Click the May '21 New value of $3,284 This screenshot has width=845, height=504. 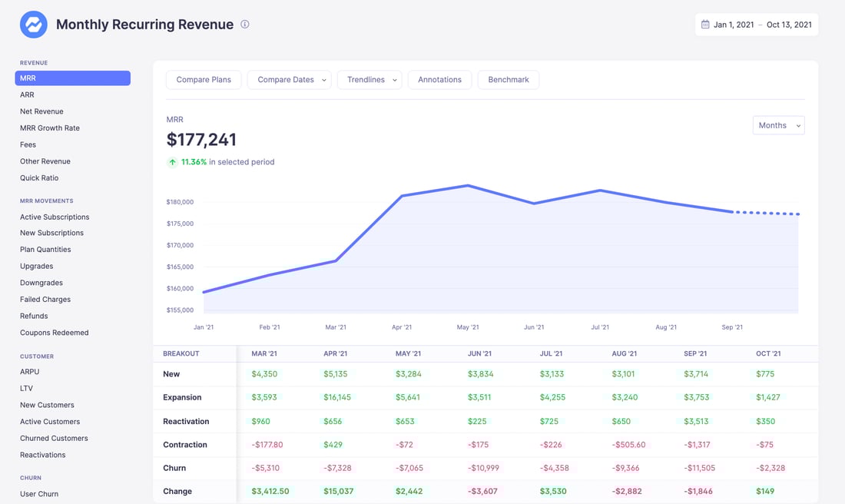409,374
